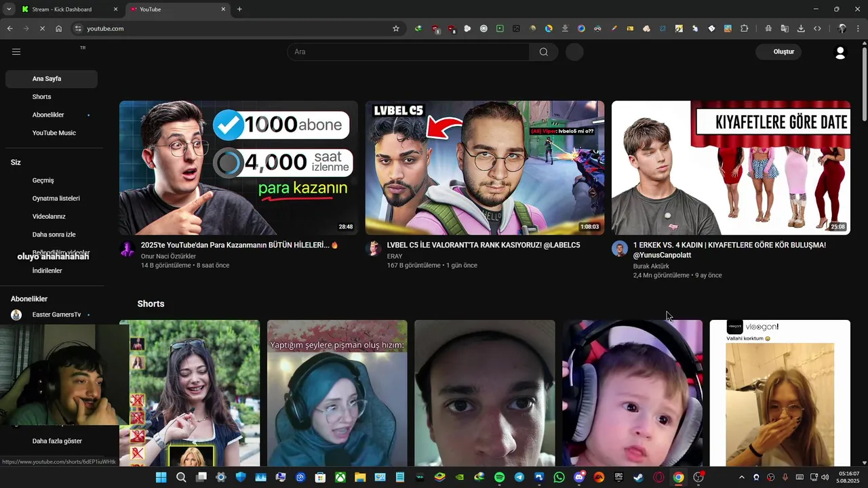Screen dimensions: 868x488
Task: Click the site information icon in address bar
Action: [78, 28]
